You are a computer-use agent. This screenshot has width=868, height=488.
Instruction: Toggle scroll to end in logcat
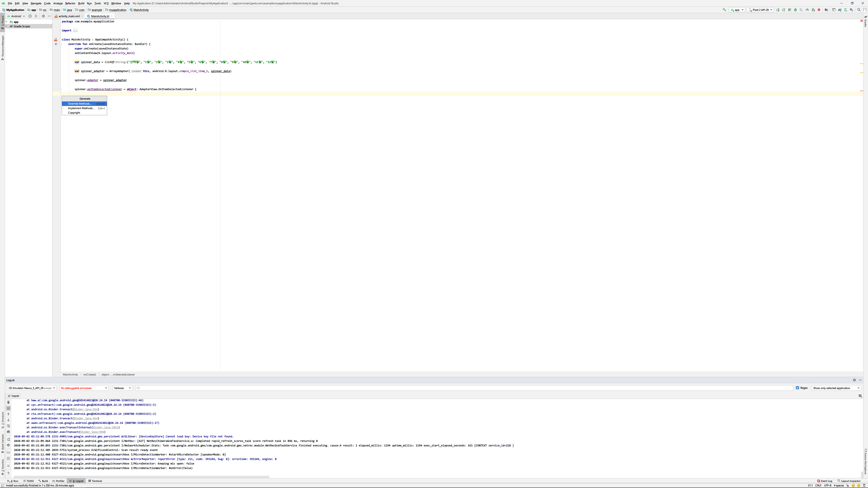8,408
